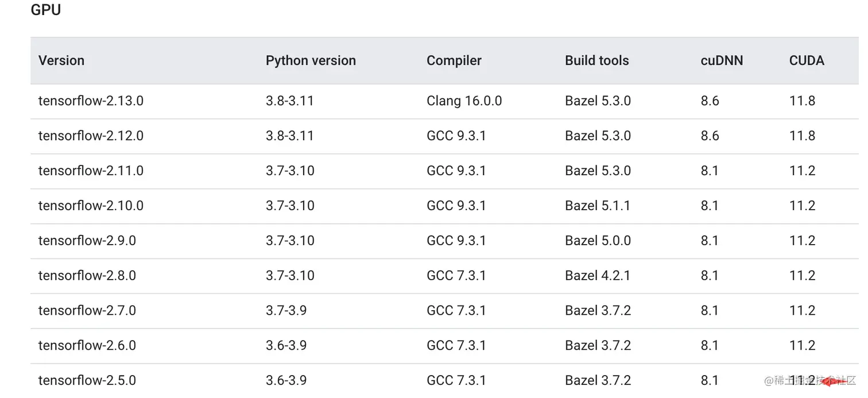Click the cuDNN column header
This screenshot has height=398, width=868.
[x=722, y=60]
